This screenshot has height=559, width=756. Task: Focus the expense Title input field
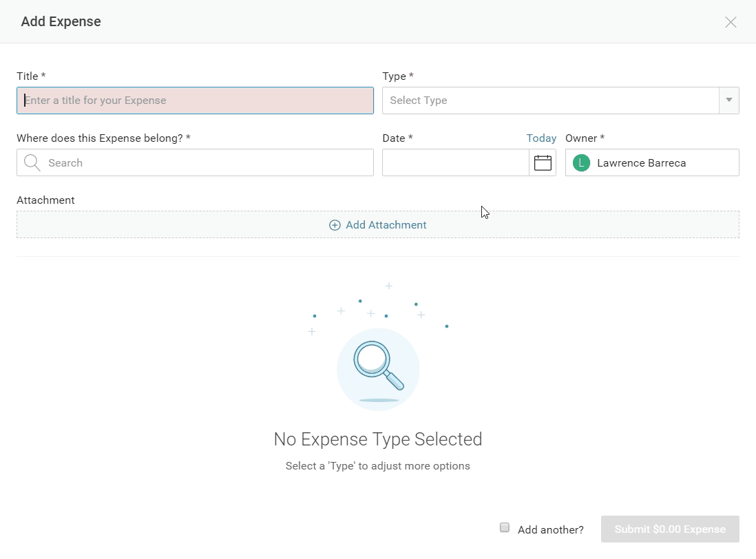pos(195,101)
